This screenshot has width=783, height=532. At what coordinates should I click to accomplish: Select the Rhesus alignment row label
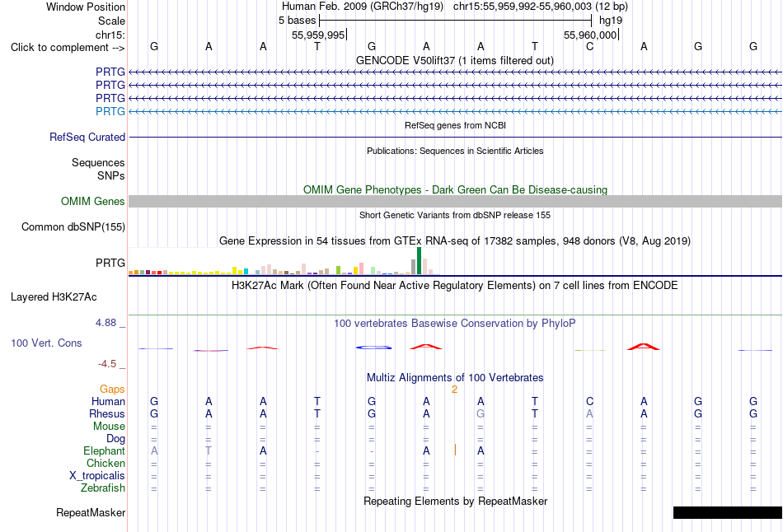(x=107, y=413)
